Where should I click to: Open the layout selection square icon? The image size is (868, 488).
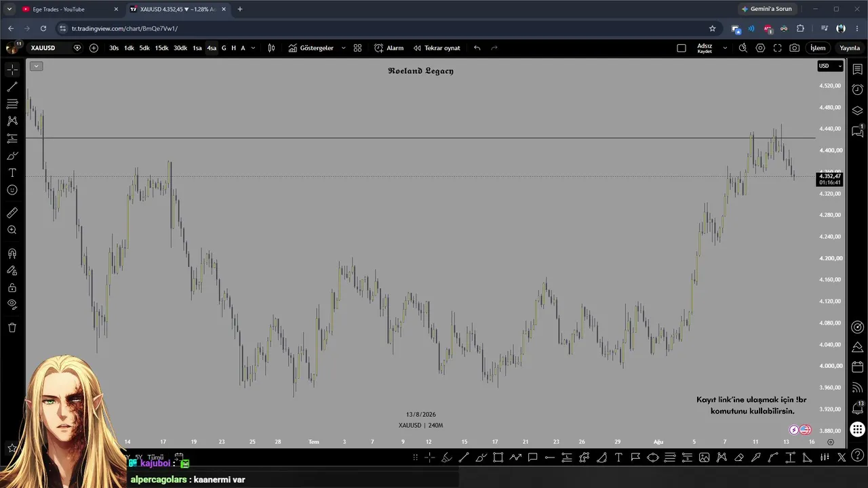682,48
